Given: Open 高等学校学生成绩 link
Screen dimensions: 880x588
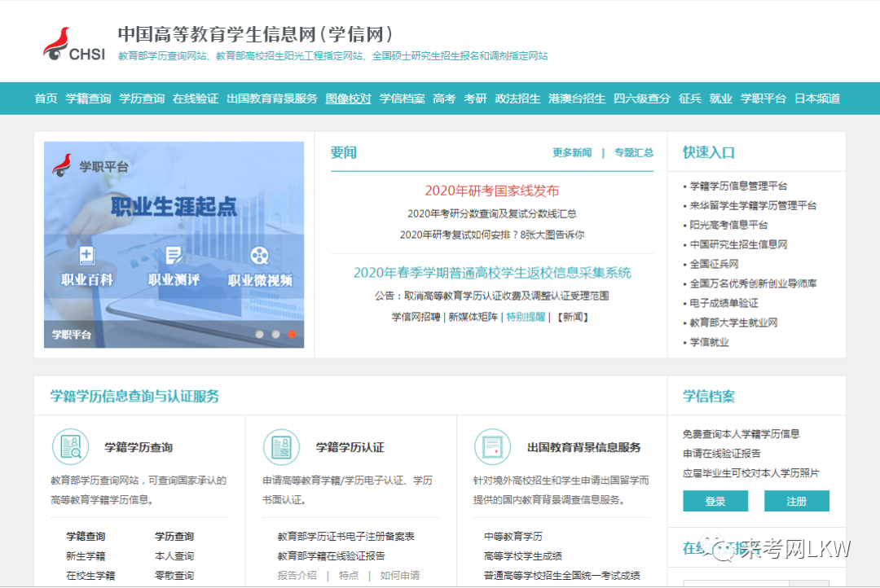Looking at the screenshot, I should pos(522,556).
